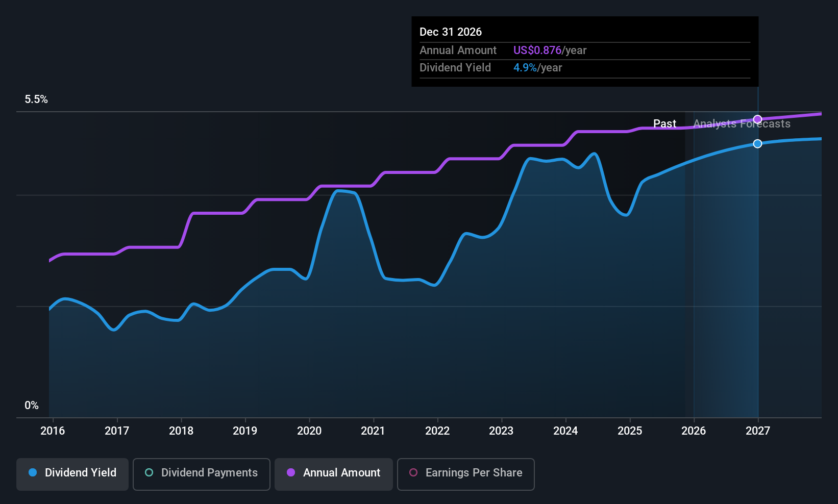Click the US$0.876/year tooltip value
838x504 pixels.
[550, 51]
